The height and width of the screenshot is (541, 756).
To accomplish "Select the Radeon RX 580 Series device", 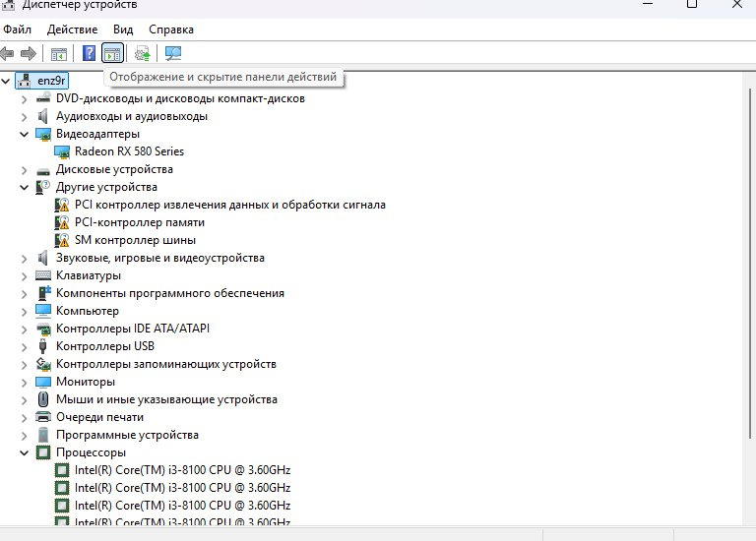I will (128, 151).
